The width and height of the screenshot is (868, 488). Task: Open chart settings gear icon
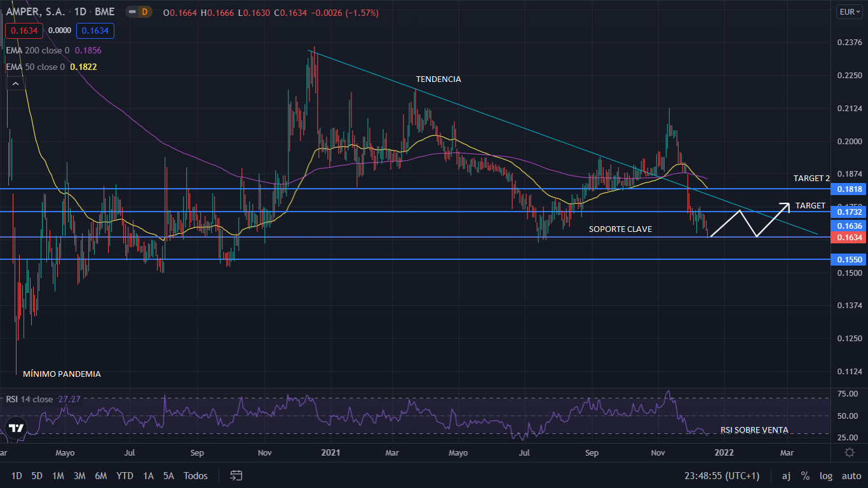pyautogui.click(x=850, y=452)
